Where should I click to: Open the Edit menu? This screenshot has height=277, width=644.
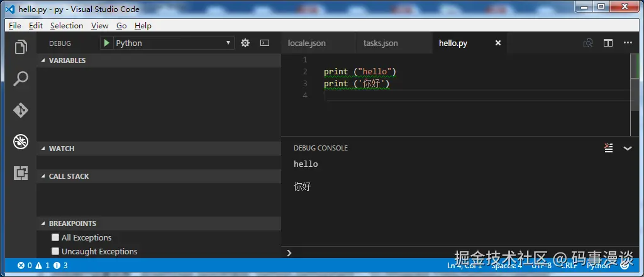pyautogui.click(x=36, y=25)
